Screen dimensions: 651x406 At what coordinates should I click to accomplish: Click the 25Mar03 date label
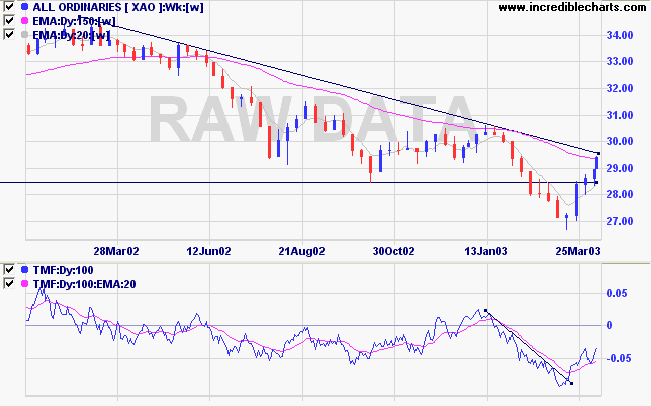click(x=578, y=251)
